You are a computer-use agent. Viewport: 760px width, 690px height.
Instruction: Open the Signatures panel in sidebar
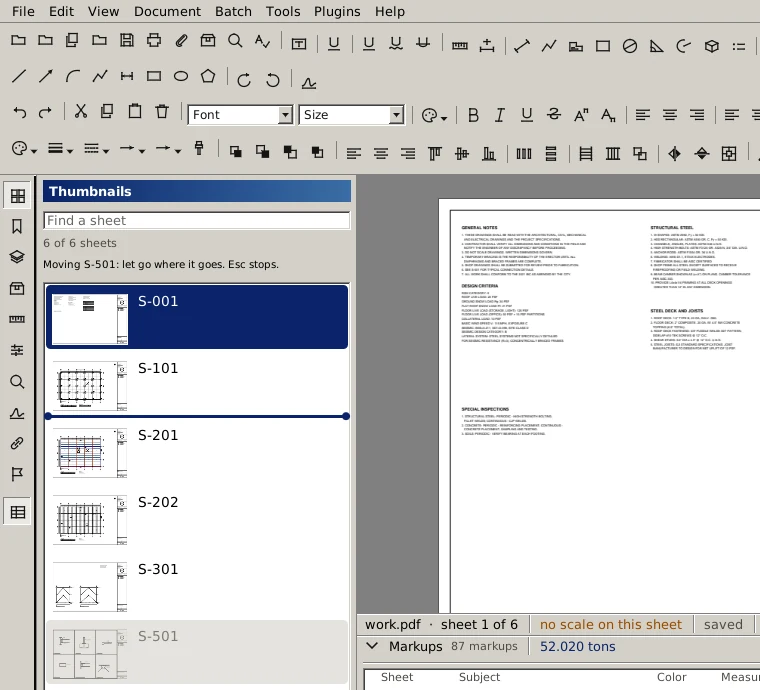pyautogui.click(x=17, y=413)
